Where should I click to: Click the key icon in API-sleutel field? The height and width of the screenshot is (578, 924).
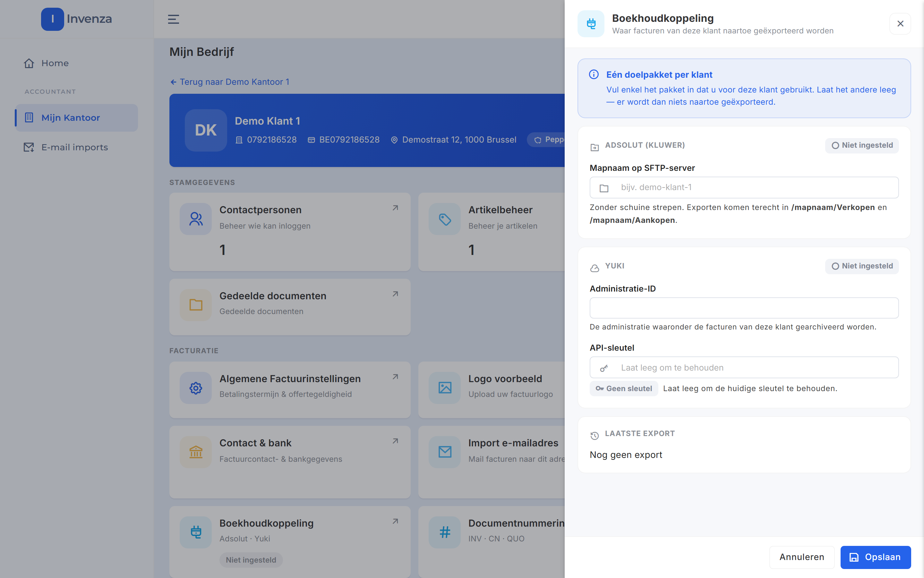point(604,368)
